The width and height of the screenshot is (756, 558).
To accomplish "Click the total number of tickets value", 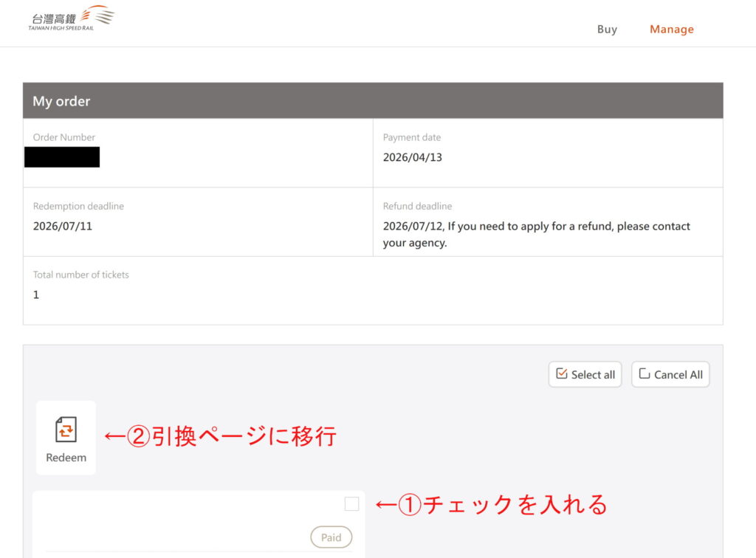I will (36, 294).
